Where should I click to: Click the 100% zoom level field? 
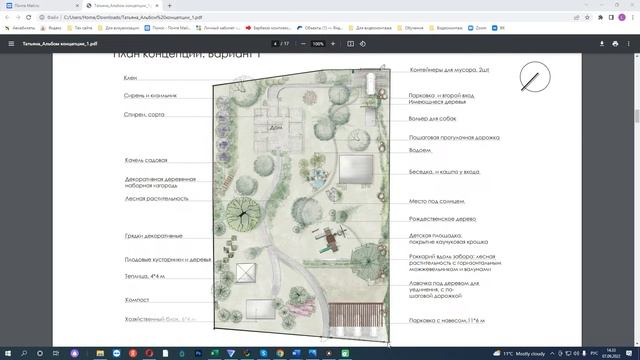[318, 44]
